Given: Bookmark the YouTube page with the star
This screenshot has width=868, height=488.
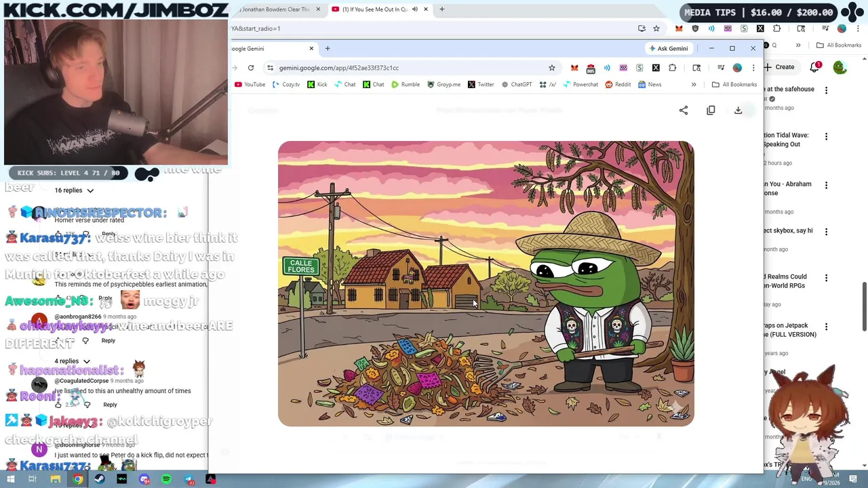Looking at the screenshot, I should click(x=656, y=28).
